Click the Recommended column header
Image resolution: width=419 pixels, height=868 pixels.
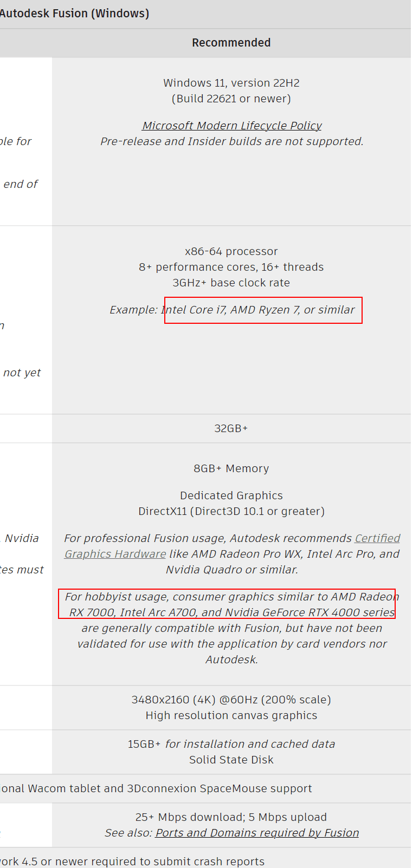pos(231,43)
